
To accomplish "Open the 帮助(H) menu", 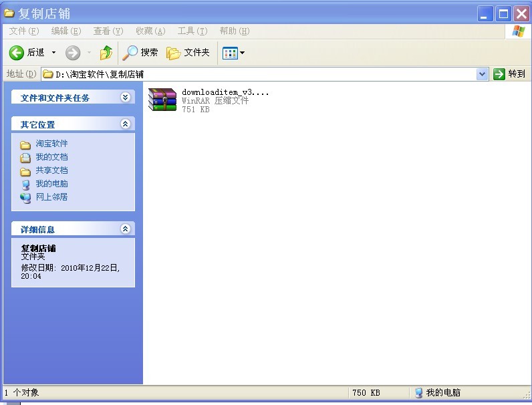I will point(235,31).
